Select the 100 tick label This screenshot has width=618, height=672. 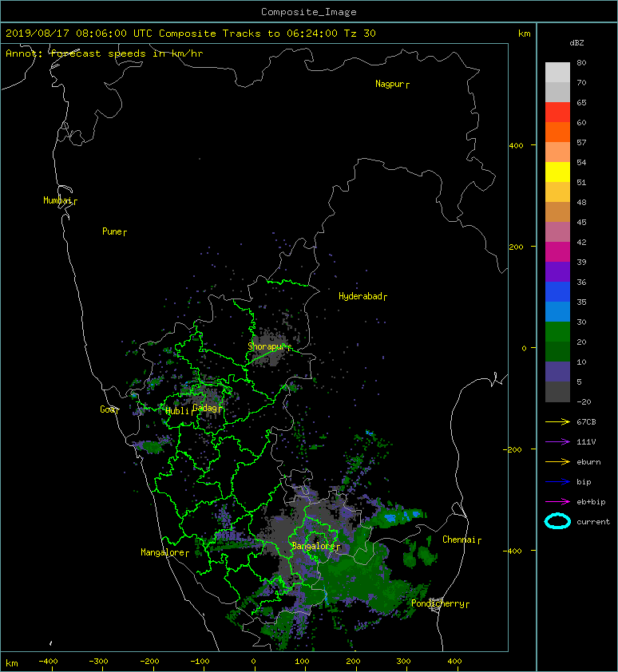[x=303, y=662]
